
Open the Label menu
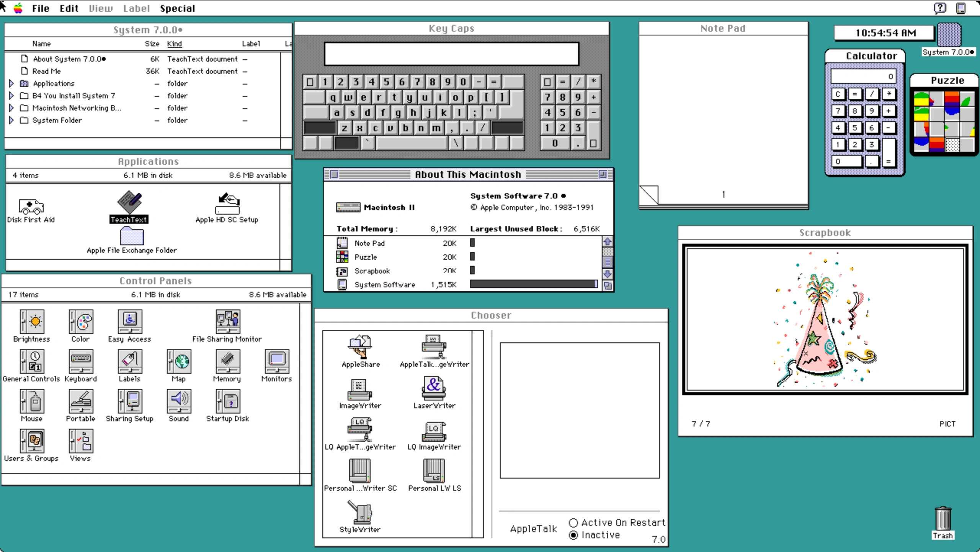pyautogui.click(x=136, y=8)
